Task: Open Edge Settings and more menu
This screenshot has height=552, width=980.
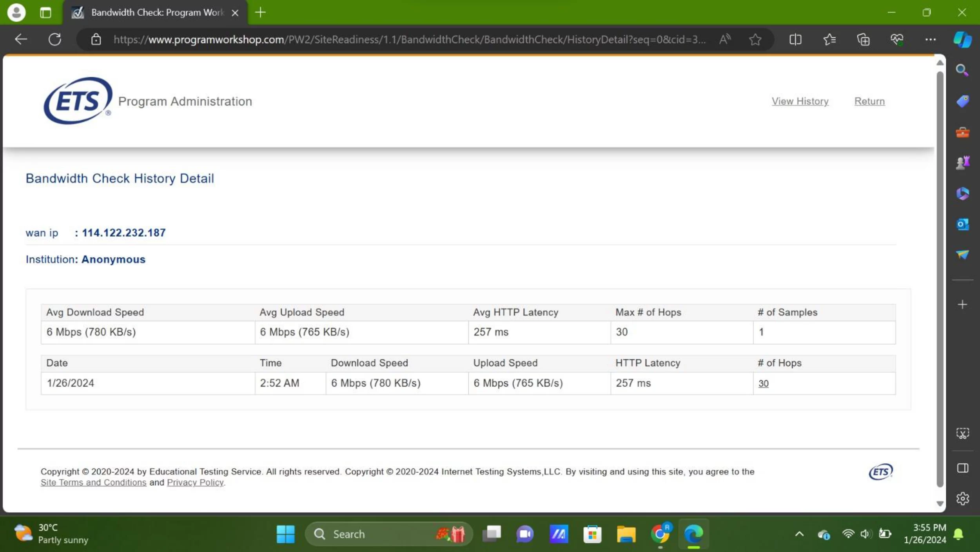Action: 930,39
